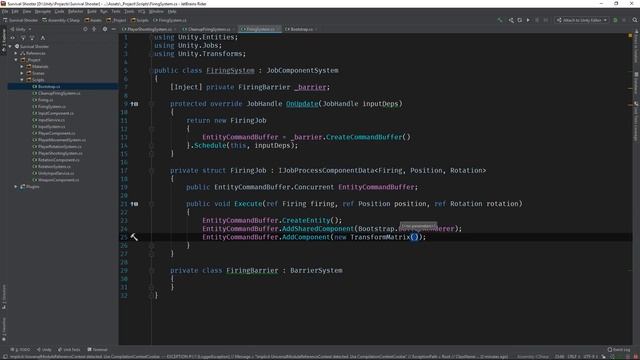This screenshot has height=360, width=640.
Task: Click the Assets breadcrumb folder
Action: (93, 20)
